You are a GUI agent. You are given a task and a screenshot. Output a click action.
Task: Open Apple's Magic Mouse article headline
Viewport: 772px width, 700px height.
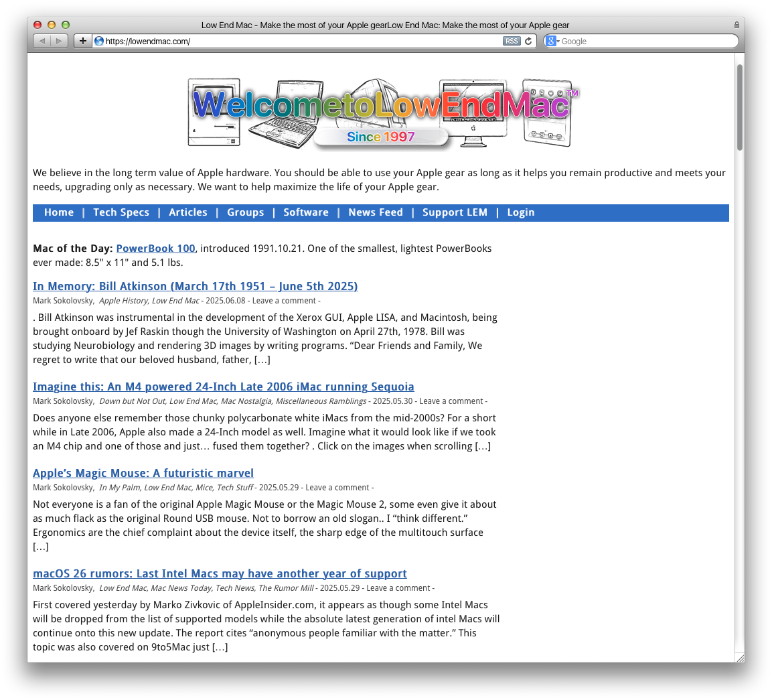click(x=143, y=473)
